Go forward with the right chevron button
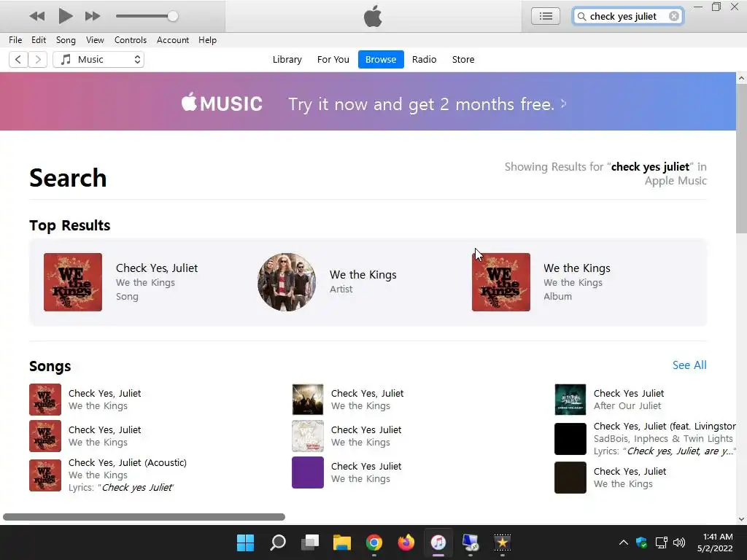Screen dimensions: 747x560 pos(38,60)
